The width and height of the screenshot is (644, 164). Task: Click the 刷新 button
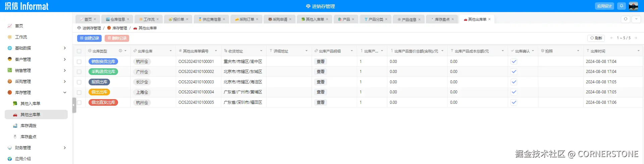click(596, 38)
